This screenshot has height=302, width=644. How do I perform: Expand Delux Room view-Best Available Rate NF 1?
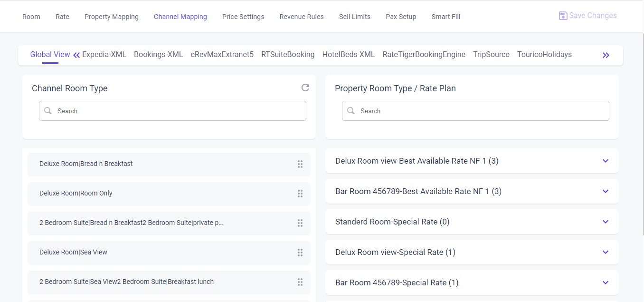pyautogui.click(x=605, y=161)
